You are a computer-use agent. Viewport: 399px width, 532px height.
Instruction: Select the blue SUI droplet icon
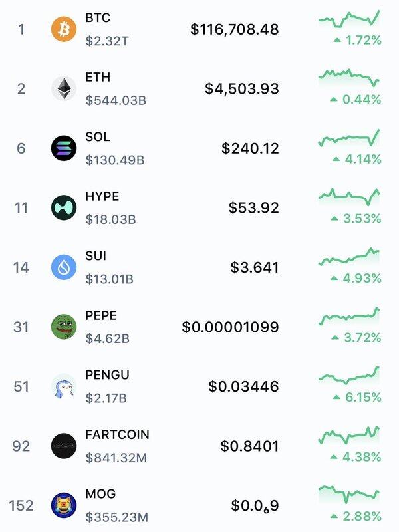pyautogui.click(x=64, y=267)
